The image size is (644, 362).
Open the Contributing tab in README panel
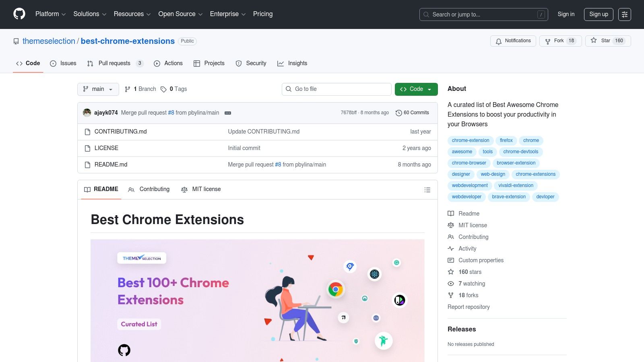pyautogui.click(x=149, y=189)
